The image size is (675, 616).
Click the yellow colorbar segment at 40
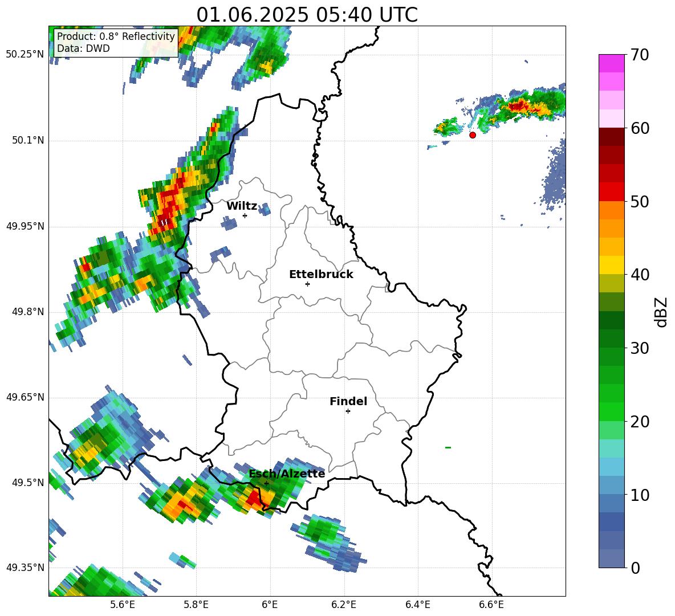click(611, 265)
